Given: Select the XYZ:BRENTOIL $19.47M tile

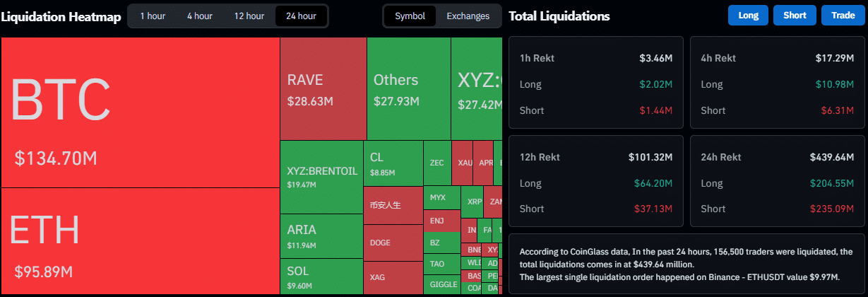Looking at the screenshot, I should coord(321,177).
